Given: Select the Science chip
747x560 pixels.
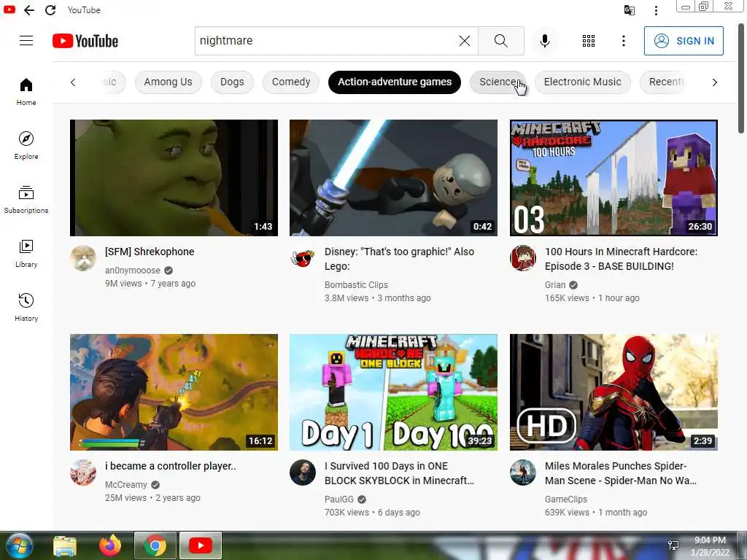Looking at the screenshot, I should pyautogui.click(x=498, y=82).
